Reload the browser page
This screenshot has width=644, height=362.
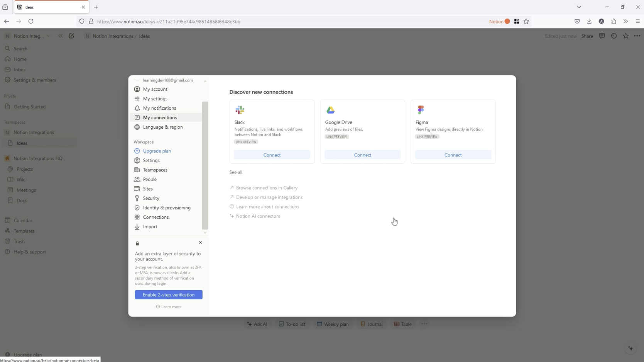[31, 22]
